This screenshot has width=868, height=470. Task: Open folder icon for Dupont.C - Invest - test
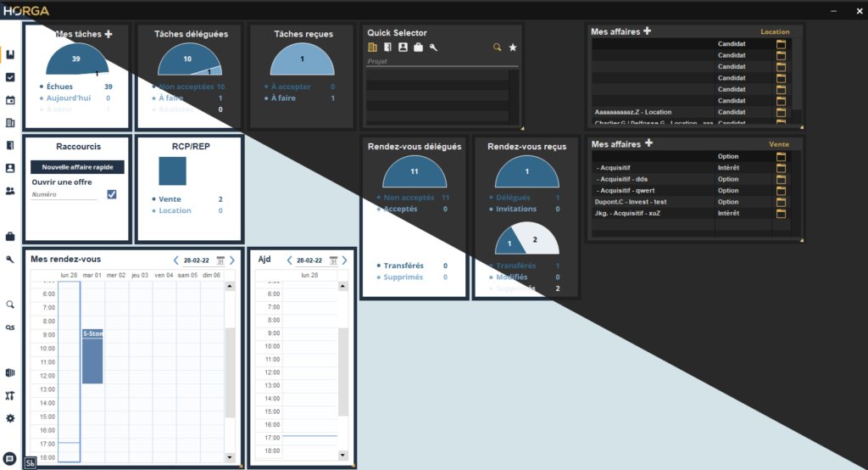tap(781, 202)
